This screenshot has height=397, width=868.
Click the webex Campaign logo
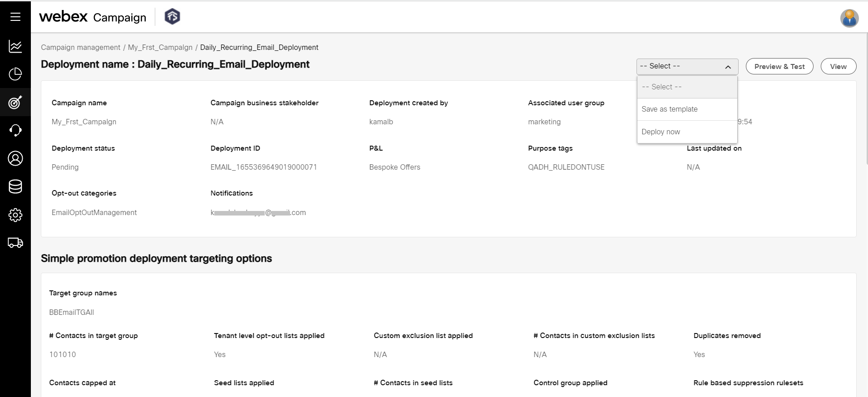(93, 17)
